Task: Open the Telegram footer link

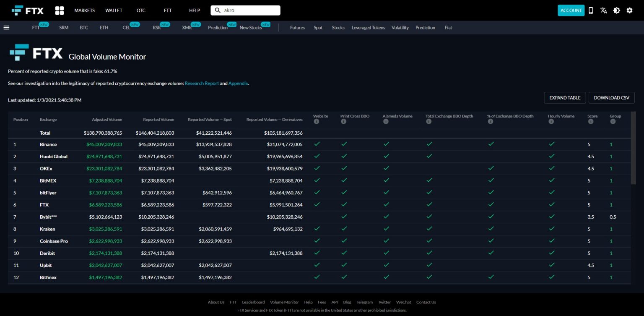Action: (x=364, y=302)
